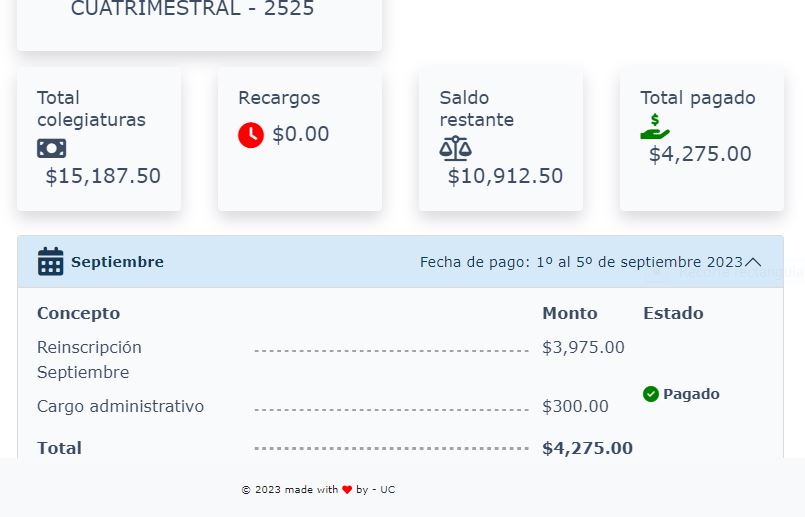Click the green hand-with-dollar icon

pyautogui.click(x=655, y=127)
